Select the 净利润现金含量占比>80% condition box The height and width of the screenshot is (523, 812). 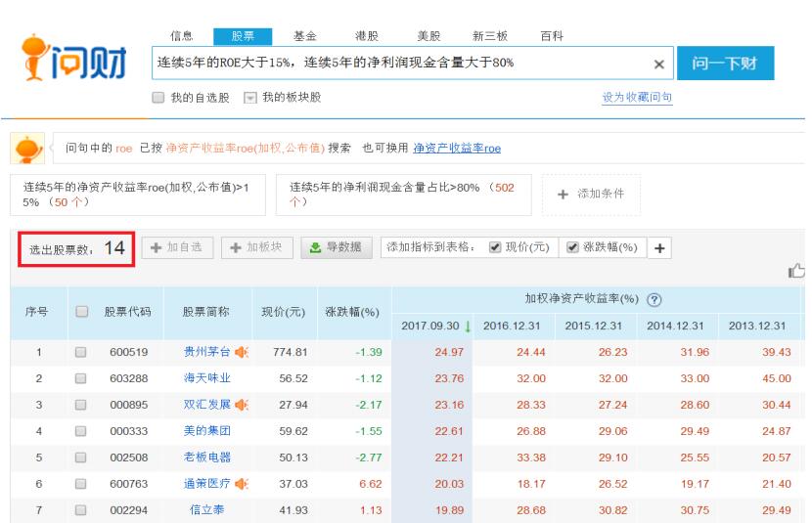coord(404,195)
